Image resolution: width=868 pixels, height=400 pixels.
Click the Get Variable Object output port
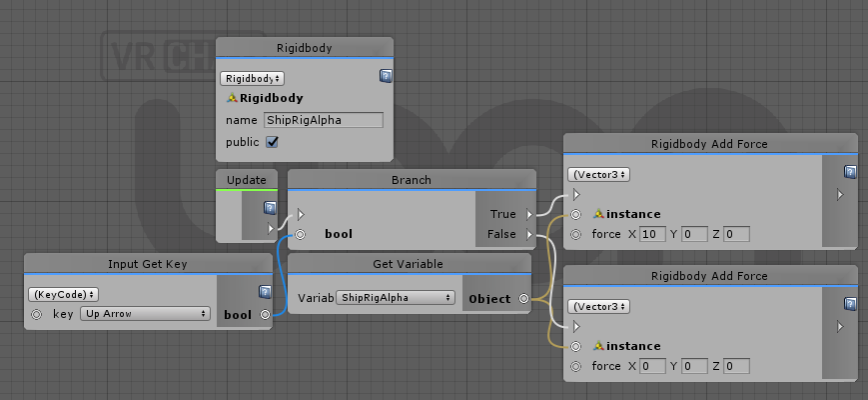pyautogui.click(x=523, y=299)
